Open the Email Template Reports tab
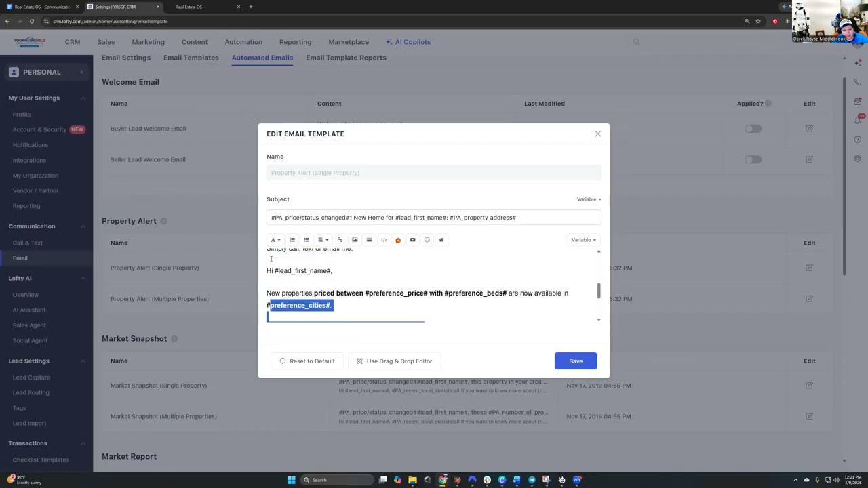The image size is (868, 488). (346, 58)
